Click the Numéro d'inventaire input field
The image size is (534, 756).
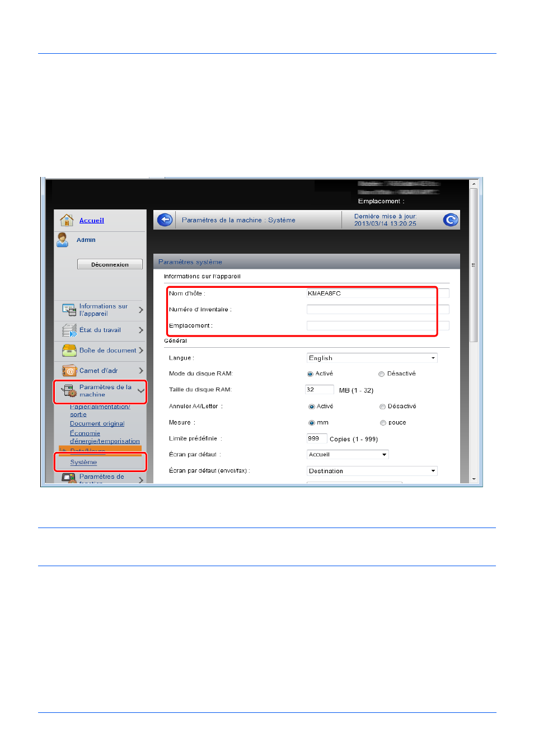378,309
